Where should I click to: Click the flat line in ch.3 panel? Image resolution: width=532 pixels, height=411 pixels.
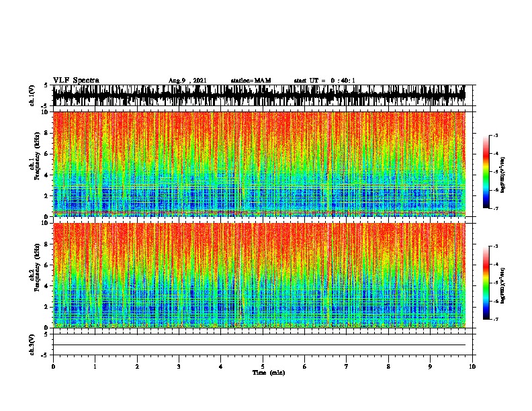pyautogui.click(x=259, y=345)
